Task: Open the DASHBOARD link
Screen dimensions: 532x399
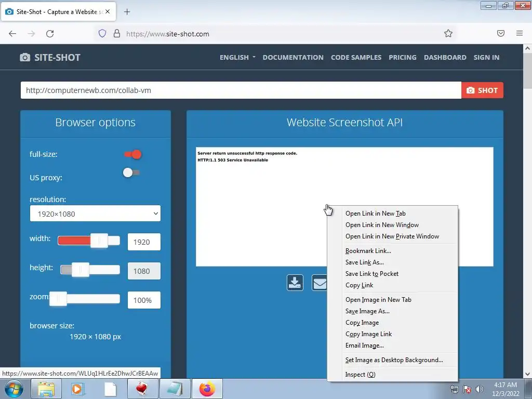Action: coord(445,57)
